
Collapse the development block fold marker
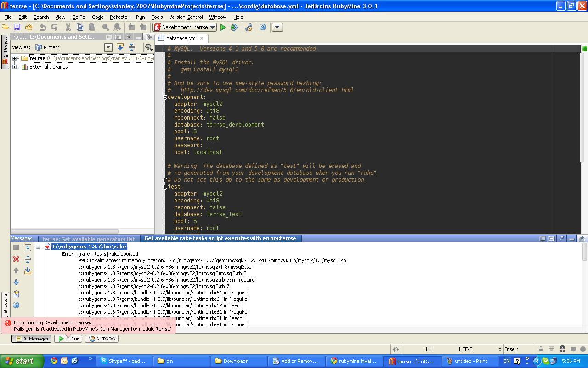point(165,97)
